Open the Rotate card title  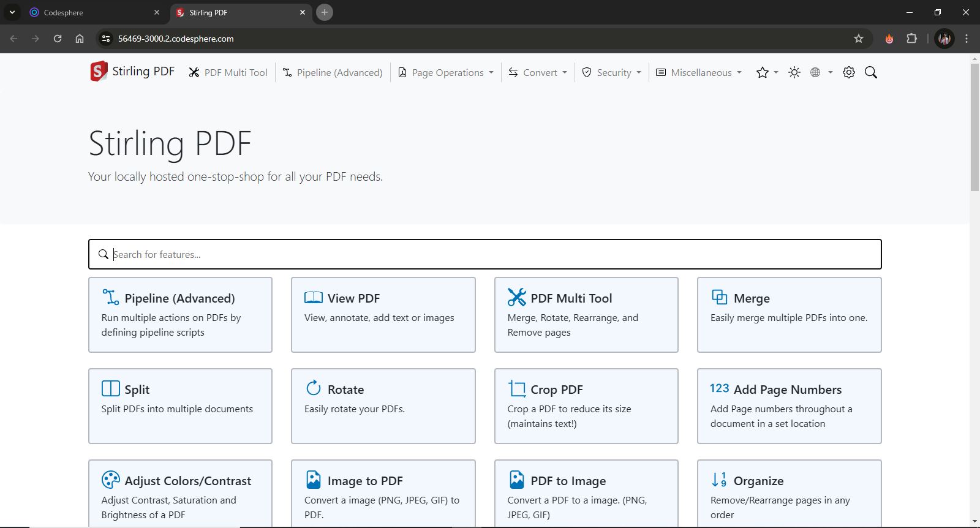point(345,390)
